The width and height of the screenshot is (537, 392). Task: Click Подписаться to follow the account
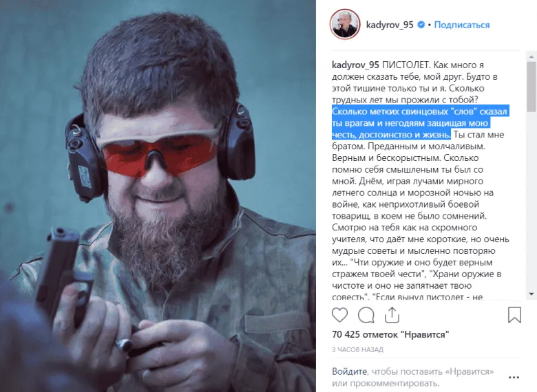click(x=462, y=25)
